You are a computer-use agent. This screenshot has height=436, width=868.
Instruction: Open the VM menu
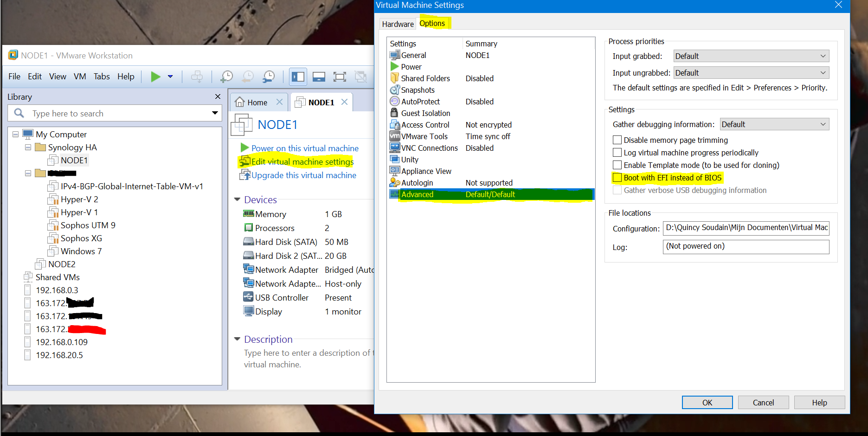tap(80, 77)
